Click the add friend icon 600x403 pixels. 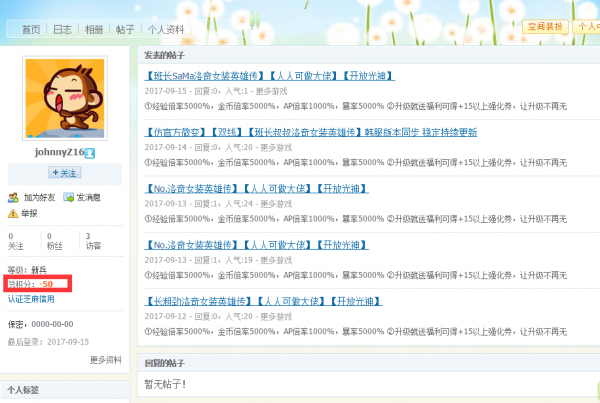pos(13,197)
